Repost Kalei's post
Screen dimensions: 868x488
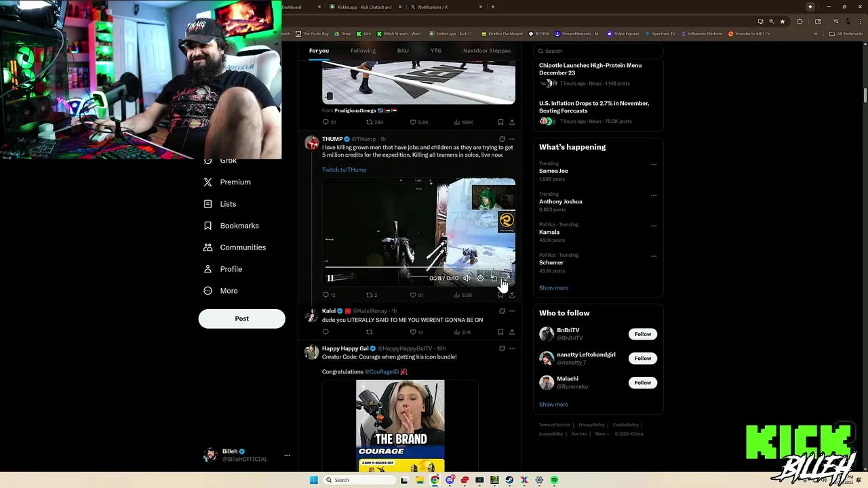tap(370, 332)
